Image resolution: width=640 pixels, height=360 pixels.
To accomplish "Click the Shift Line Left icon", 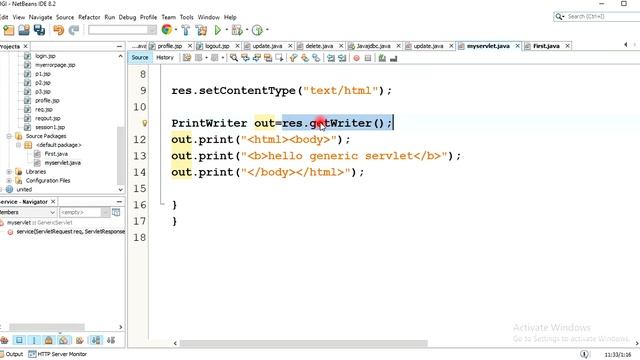I will pyautogui.click(x=331, y=58).
